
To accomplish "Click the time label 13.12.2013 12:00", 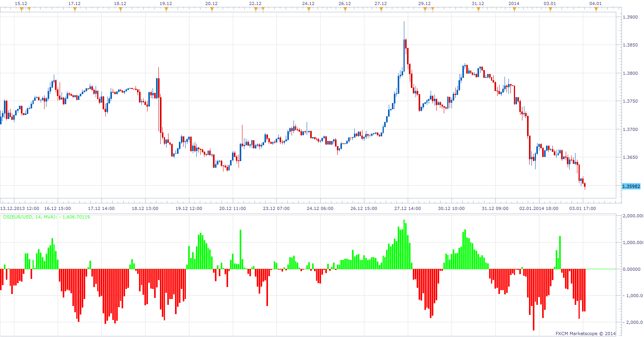I will [20, 208].
